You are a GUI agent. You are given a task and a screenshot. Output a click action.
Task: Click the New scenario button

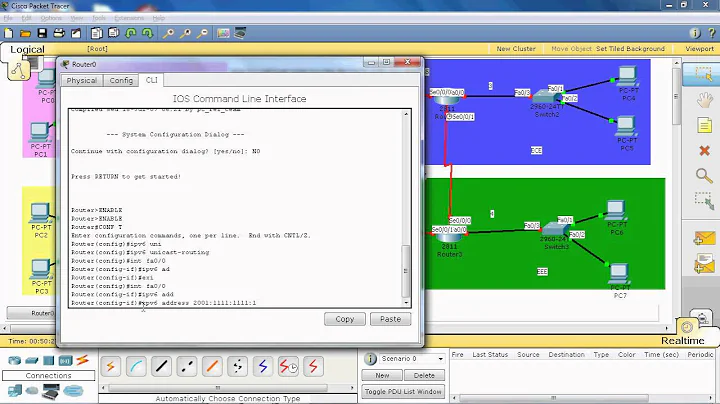tap(382, 376)
